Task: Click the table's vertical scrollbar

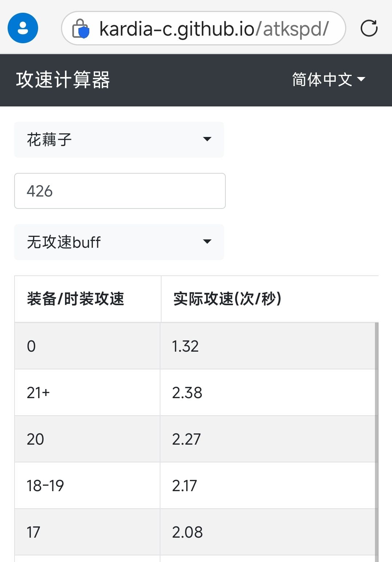Action: (376, 436)
